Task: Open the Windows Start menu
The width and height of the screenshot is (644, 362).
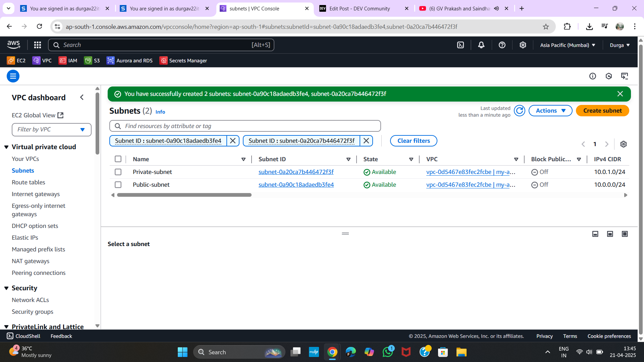Action: [182, 352]
